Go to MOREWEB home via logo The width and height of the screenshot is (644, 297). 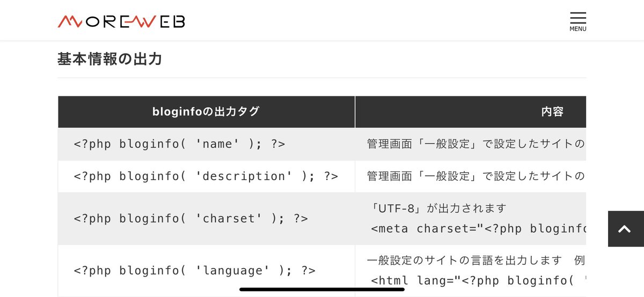click(x=121, y=21)
